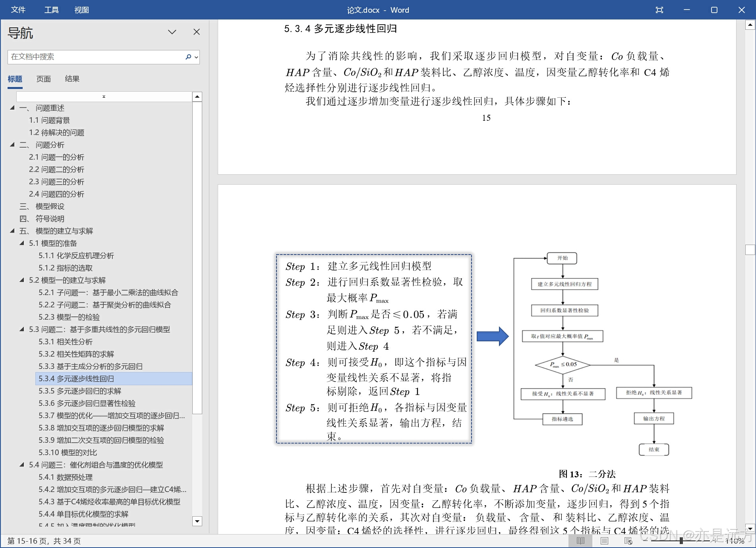Open the navigation pane options chevron
Screen dimensions: 756x548
click(x=172, y=32)
